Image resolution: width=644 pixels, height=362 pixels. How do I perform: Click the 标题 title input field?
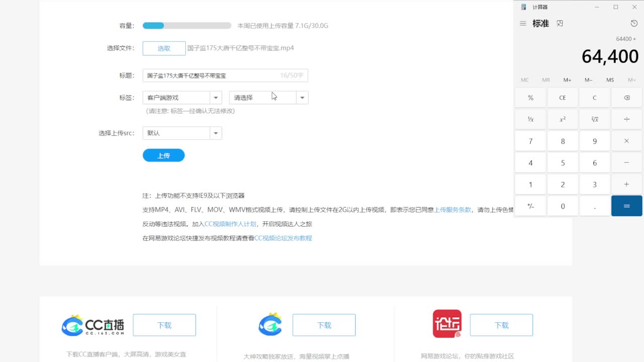[x=225, y=75]
